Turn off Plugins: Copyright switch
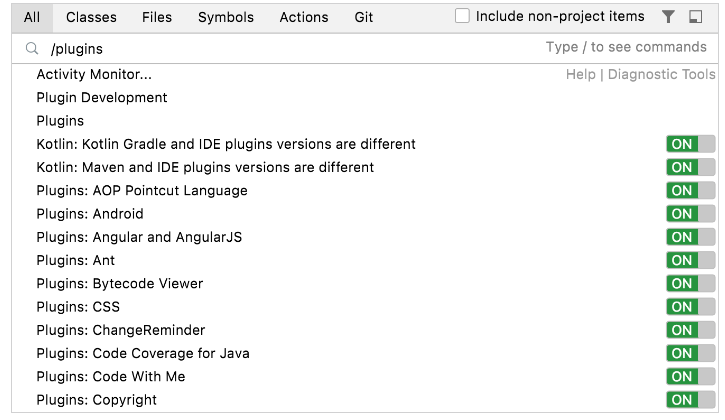The height and width of the screenshot is (420, 725). 690,400
